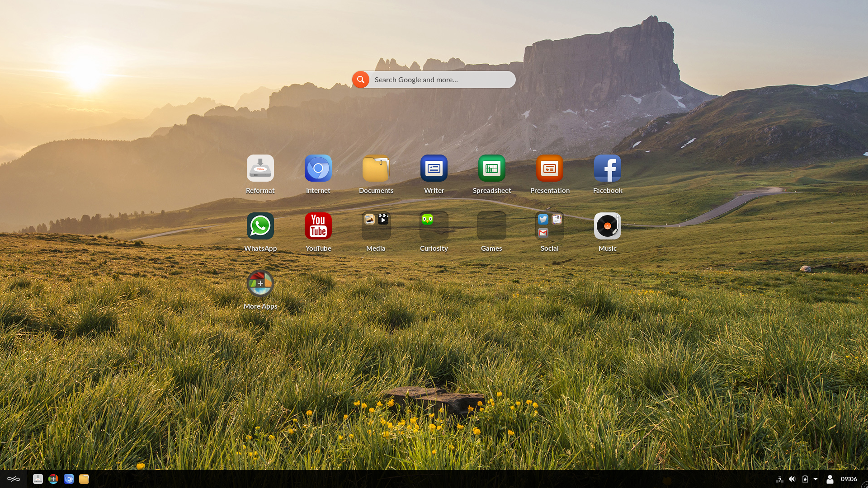Open the Documents folder on the desktop

[x=376, y=169]
